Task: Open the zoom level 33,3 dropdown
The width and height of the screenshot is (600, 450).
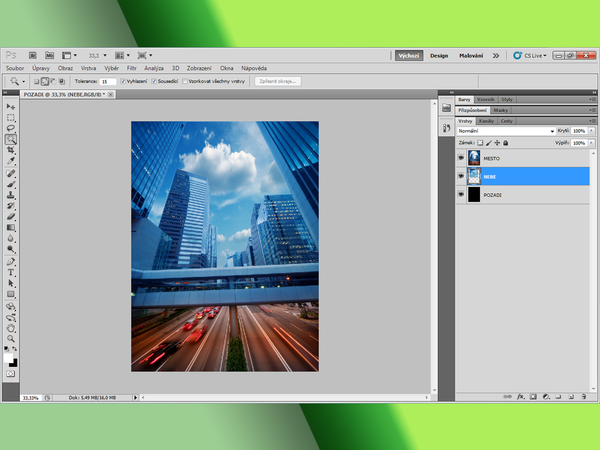Action: 102,56
